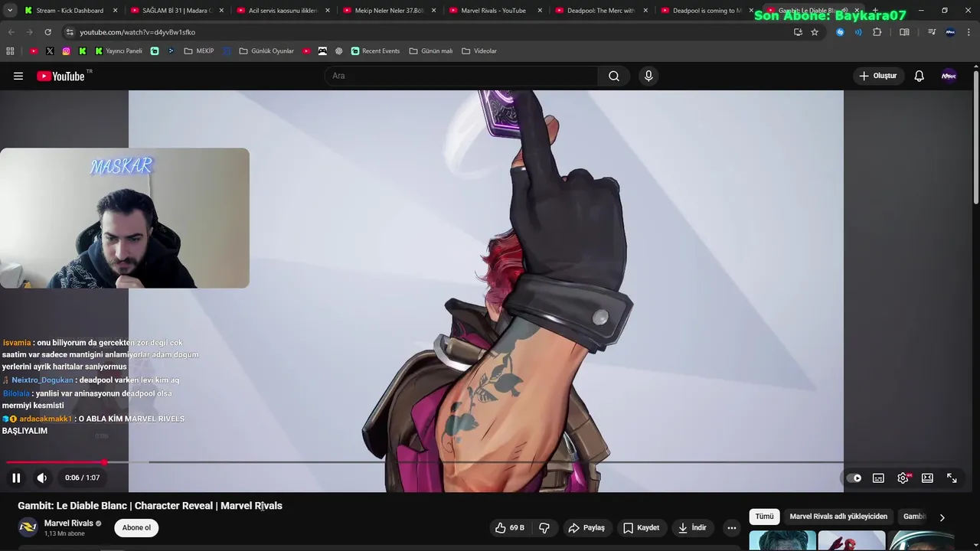
Task: Open the Yayıncı Paneli bookmark
Action: point(119,51)
